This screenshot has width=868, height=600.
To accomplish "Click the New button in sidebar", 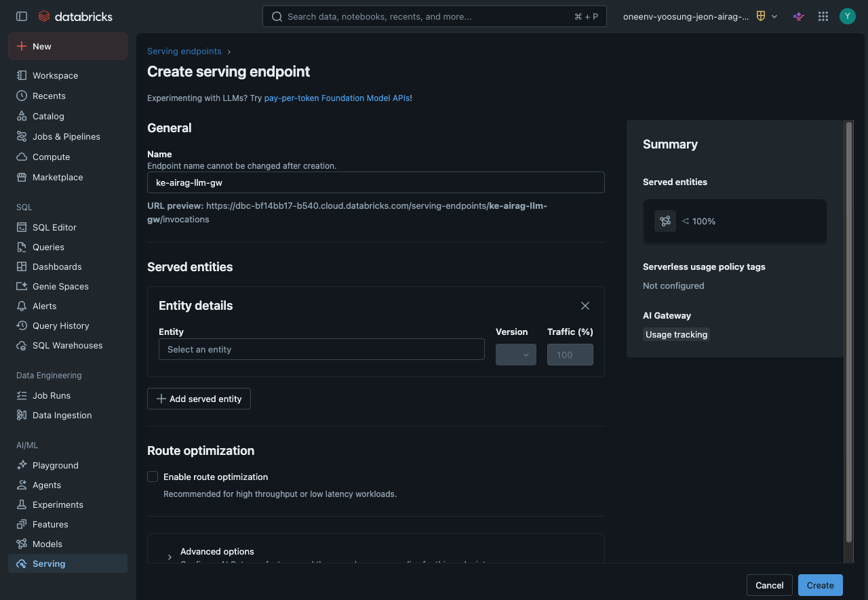I will point(68,46).
